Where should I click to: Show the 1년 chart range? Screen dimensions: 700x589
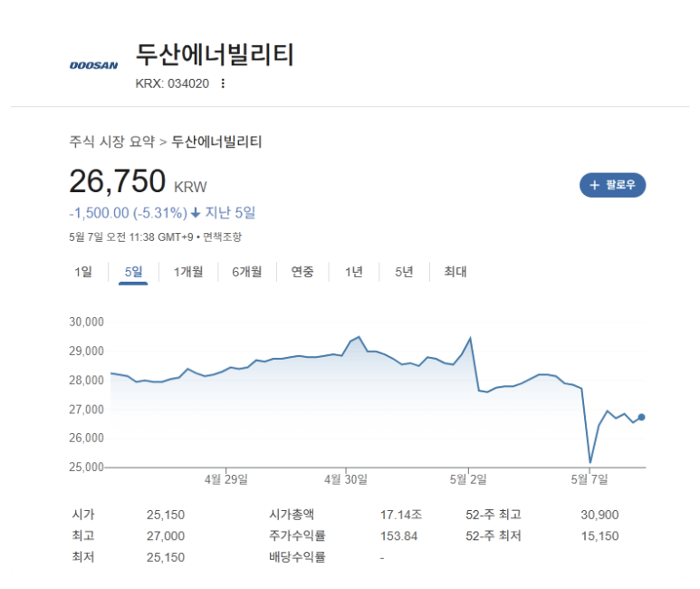(x=354, y=271)
